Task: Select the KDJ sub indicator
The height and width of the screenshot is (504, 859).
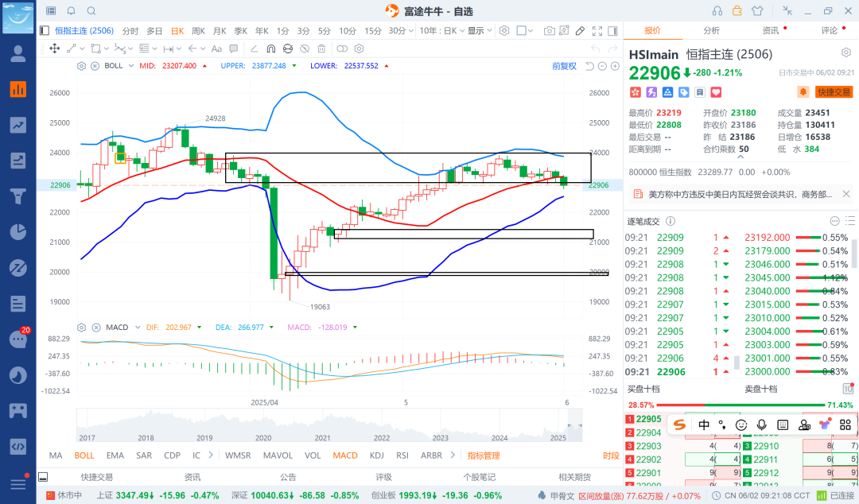Action: [376, 456]
